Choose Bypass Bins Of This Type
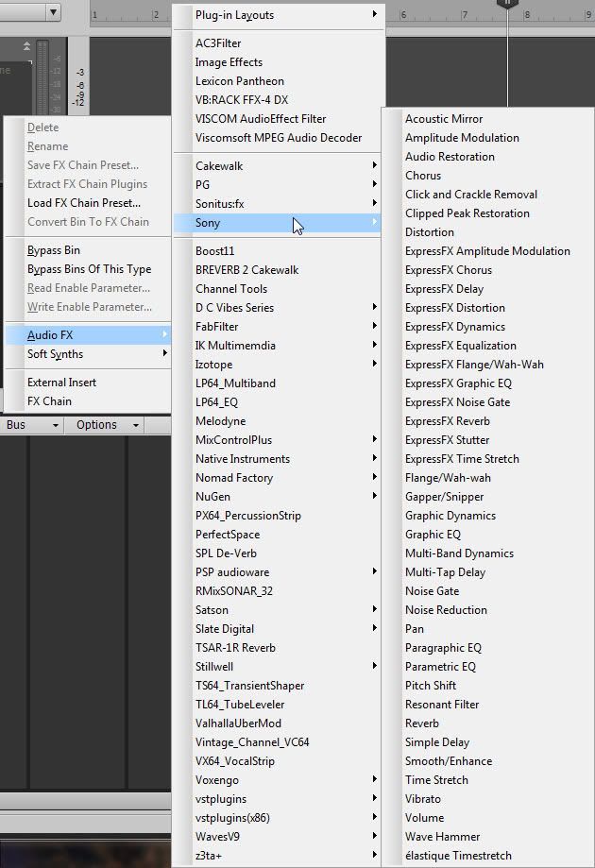 coord(89,269)
